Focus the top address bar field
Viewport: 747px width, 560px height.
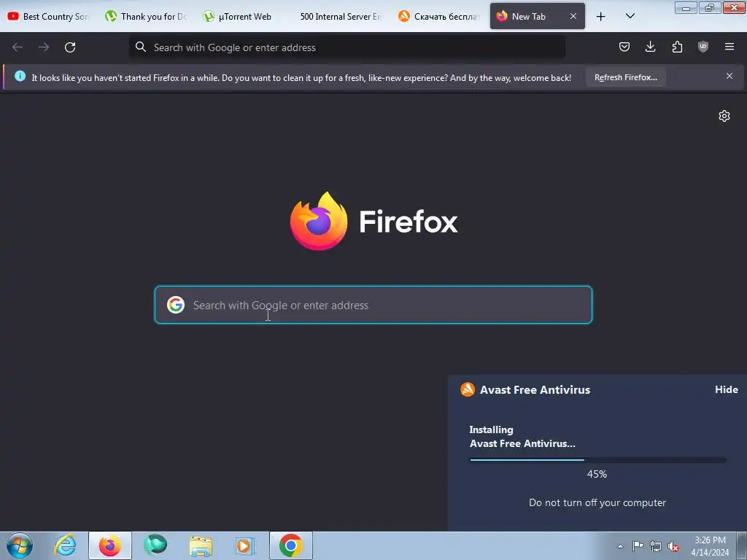pos(347,47)
